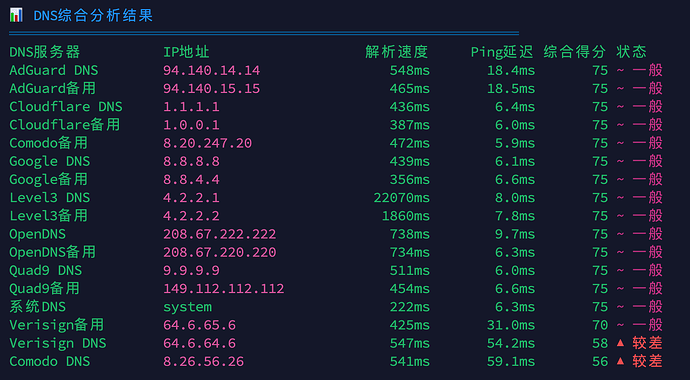This screenshot has width=690, height=380.
Task: Select IP address 1.1.1.1
Action: (x=191, y=107)
